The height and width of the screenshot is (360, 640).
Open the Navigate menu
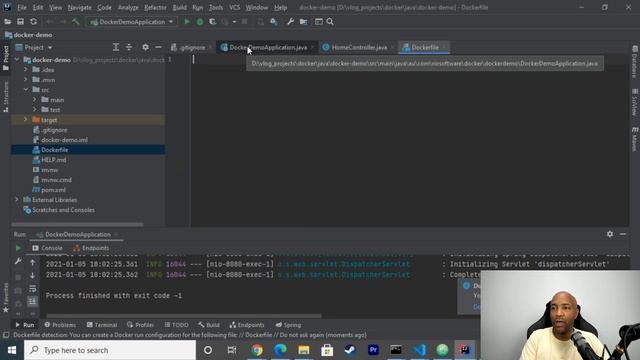click(x=80, y=7)
